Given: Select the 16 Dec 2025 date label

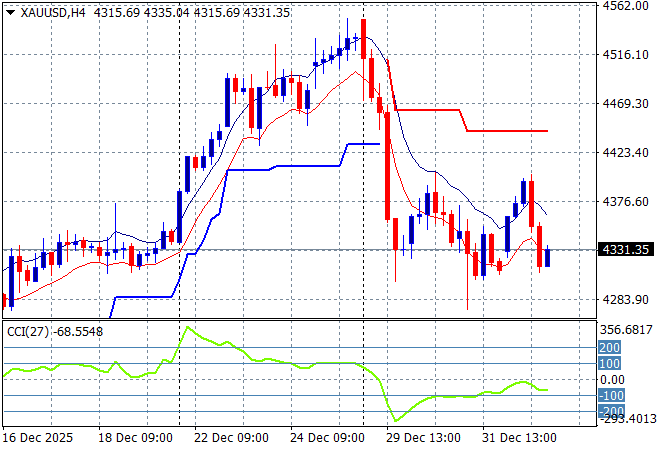Looking at the screenshot, I should (x=37, y=438).
